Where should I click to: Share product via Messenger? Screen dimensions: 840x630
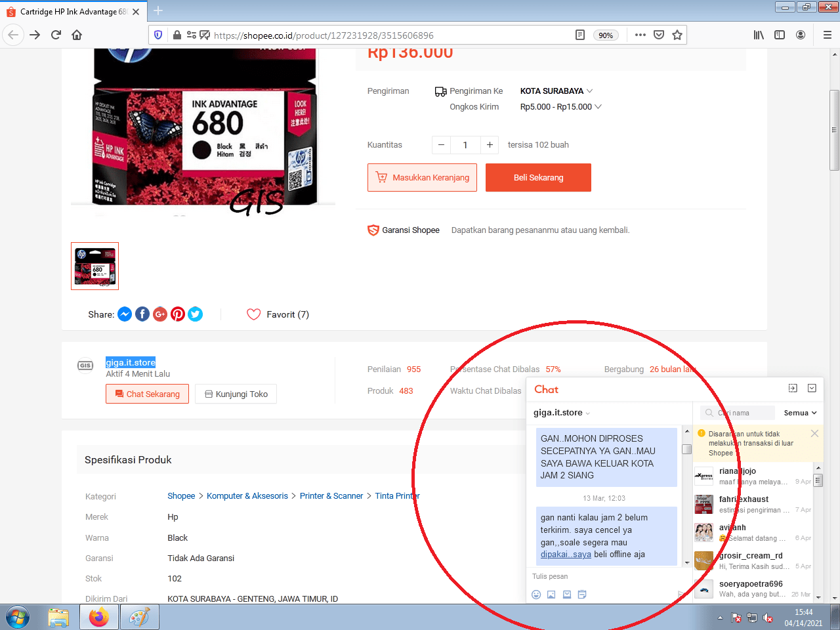[125, 314]
